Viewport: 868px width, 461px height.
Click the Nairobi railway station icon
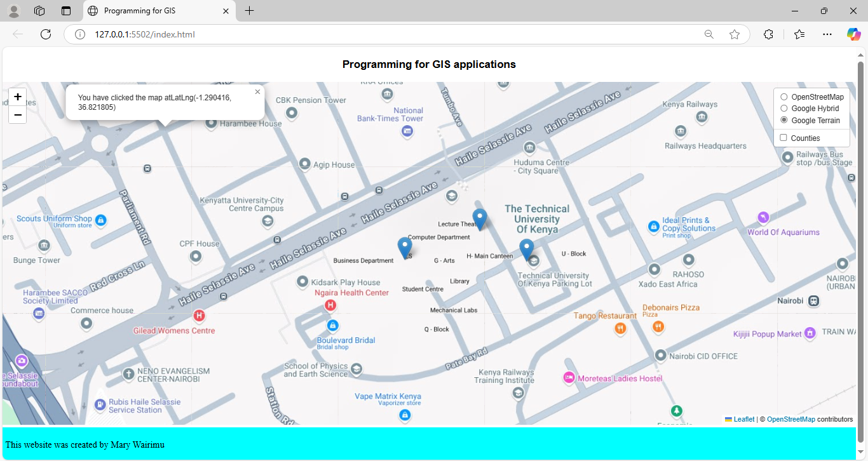click(814, 301)
